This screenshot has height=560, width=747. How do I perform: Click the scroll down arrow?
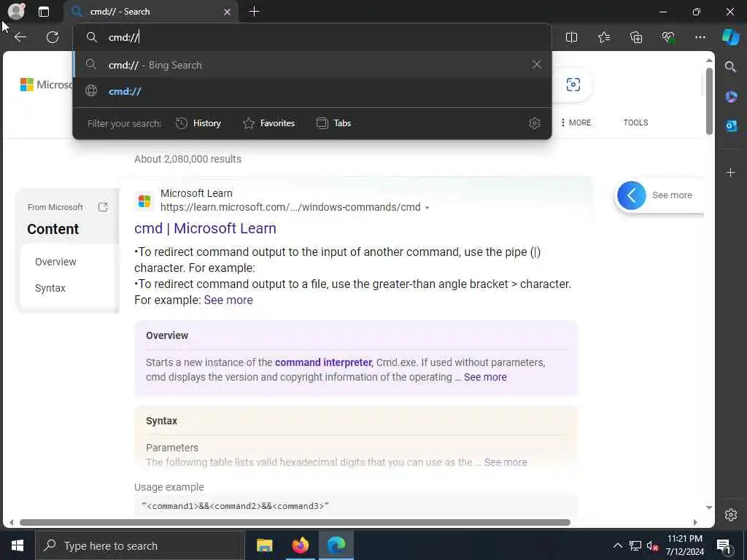click(x=709, y=507)
